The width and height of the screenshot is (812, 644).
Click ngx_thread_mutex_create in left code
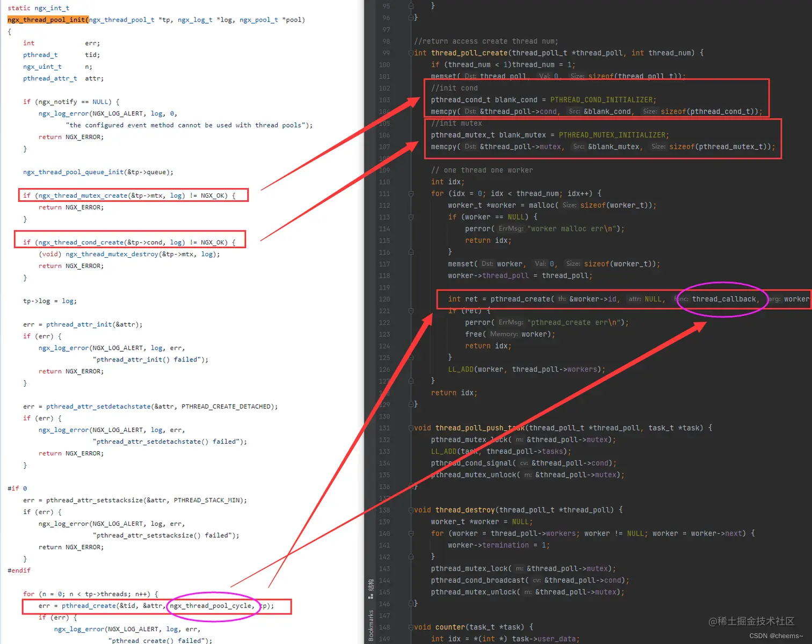point(83,196)
